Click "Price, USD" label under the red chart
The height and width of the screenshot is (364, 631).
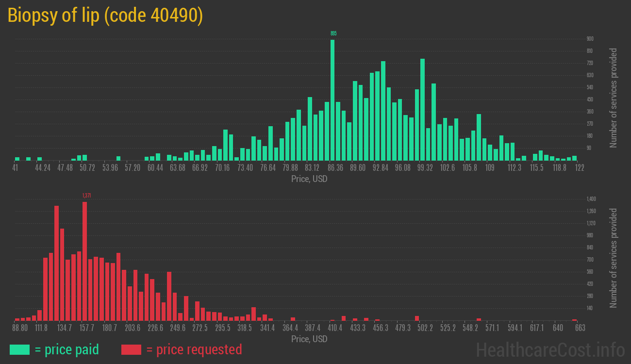click(309, 339)
